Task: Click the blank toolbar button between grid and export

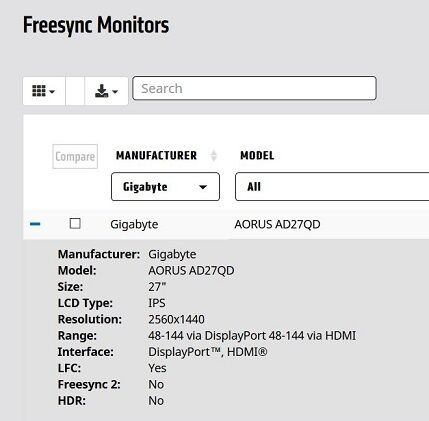Action: pos(75,91)
